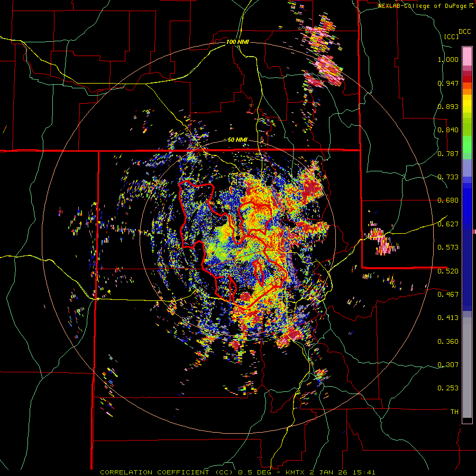Click the 0.360 legend value
Screen dimensions: 476x476
point(448,342)
